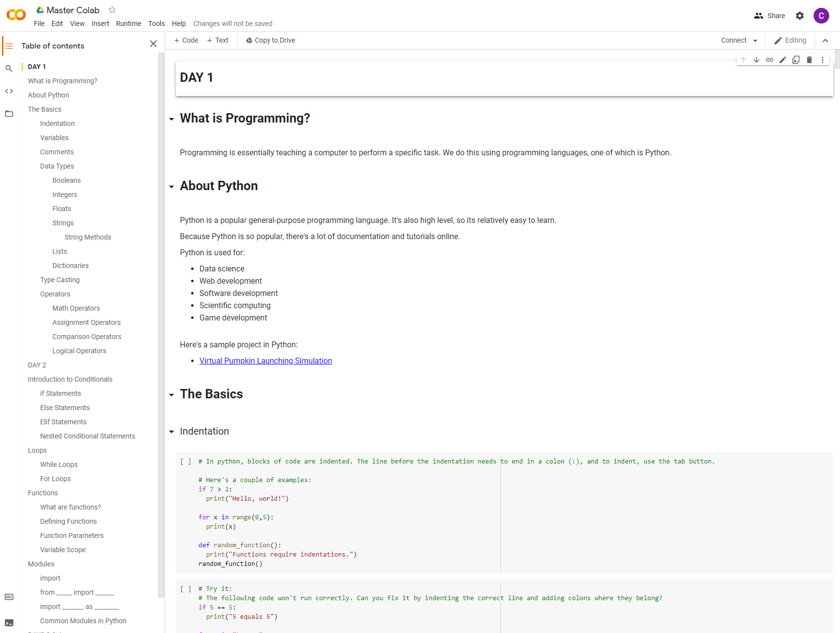Jump to Dictionaries in table of contents
Viewport: 840px width, 633px height.
[71, 266]
